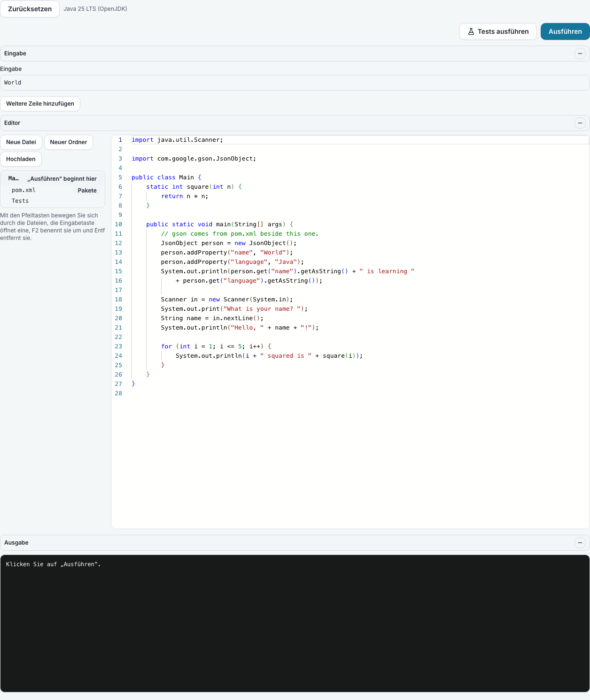Click the addProperty("language", "Java") line

click(233, 262)
